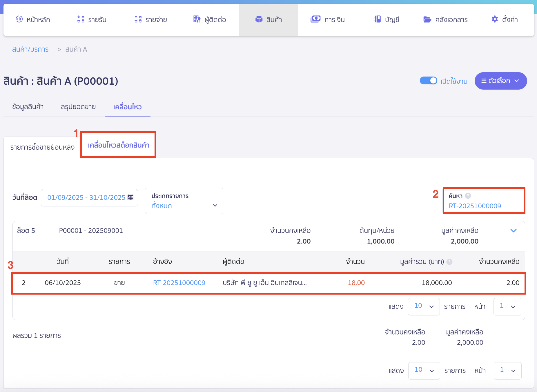
Task: Open the bottom page number dropdown
Action: pyautogui.click(x=507, y=371)
